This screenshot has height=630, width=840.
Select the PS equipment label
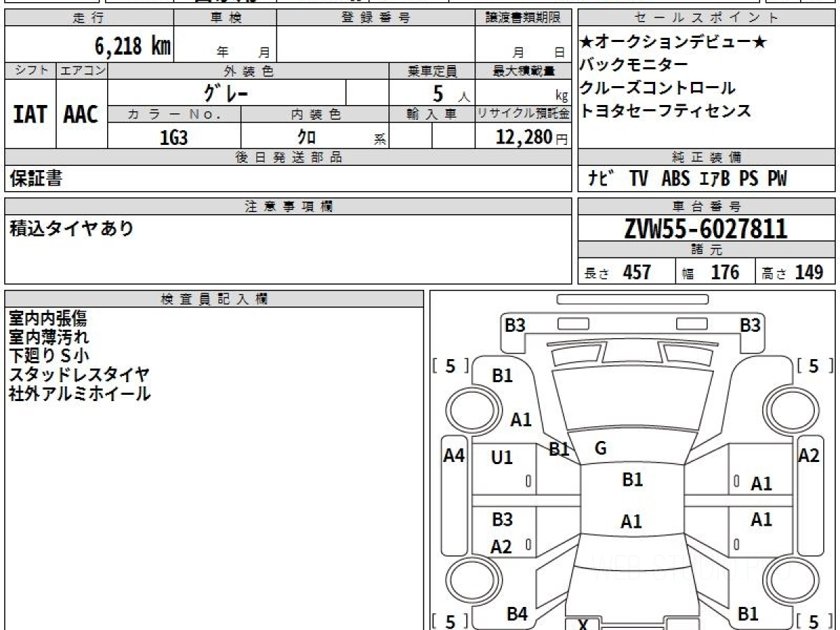coord(748,179)
